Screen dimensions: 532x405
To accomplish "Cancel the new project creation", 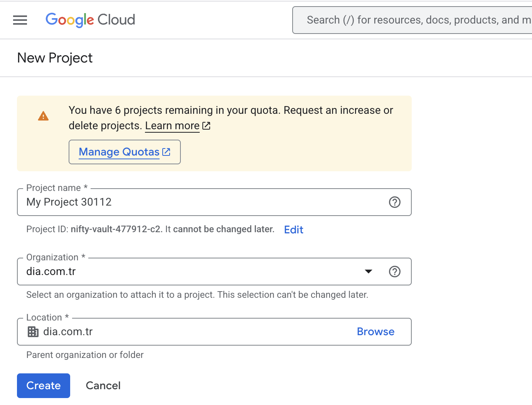I will click(103, 386).
